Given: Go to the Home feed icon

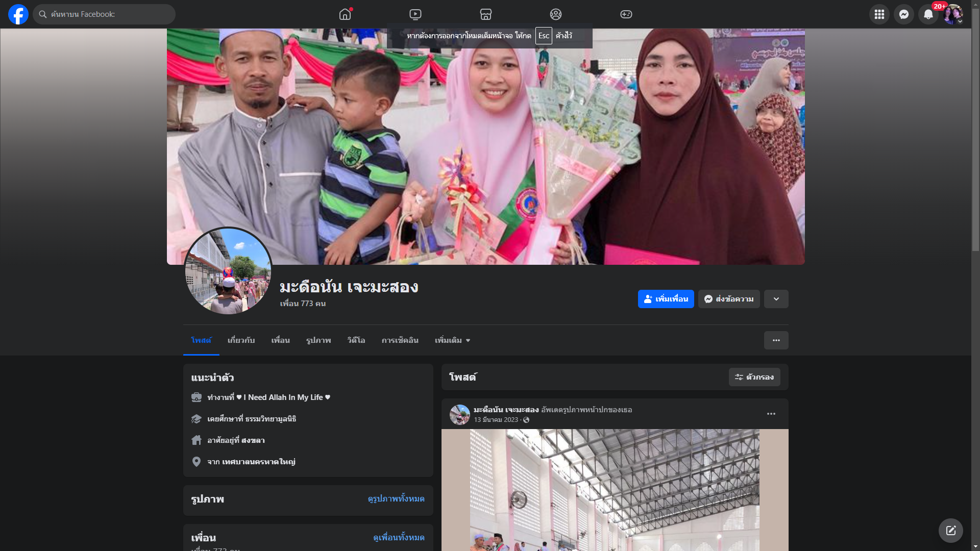Looking at the screenshot, I should click(345, 14).
